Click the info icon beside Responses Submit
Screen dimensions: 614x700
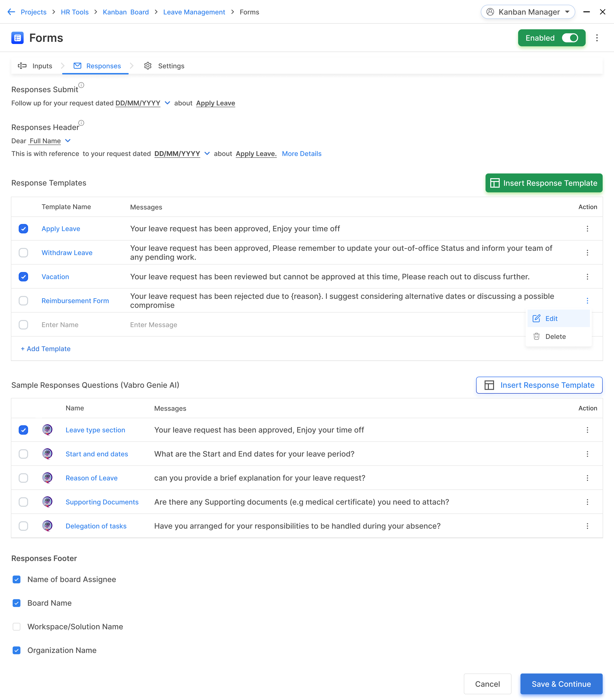81,85
